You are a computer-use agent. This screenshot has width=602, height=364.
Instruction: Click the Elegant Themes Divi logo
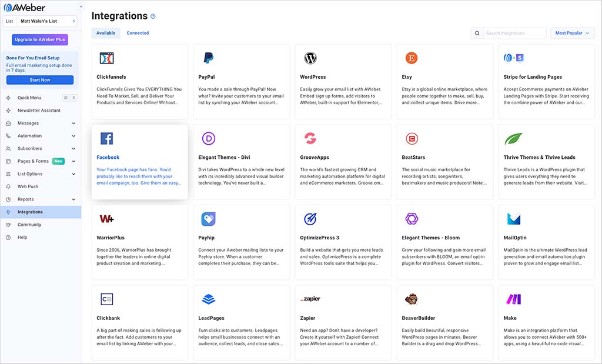click(x=209, y=139)
